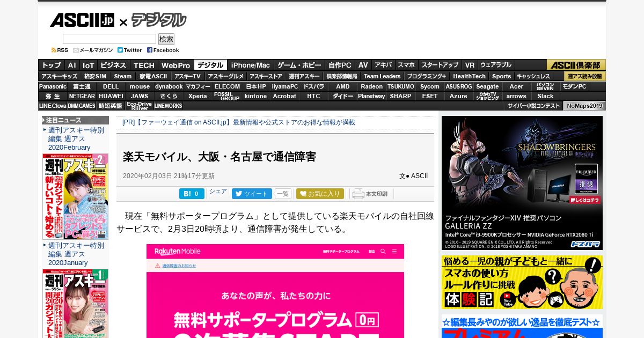The image size is (644, 338).
Task: Open the Xperia brand link
Action: (x=197, y=96)
